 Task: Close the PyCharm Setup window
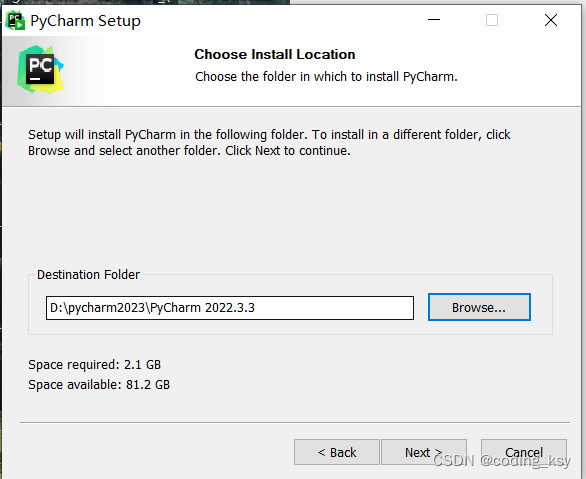[551, 20]
